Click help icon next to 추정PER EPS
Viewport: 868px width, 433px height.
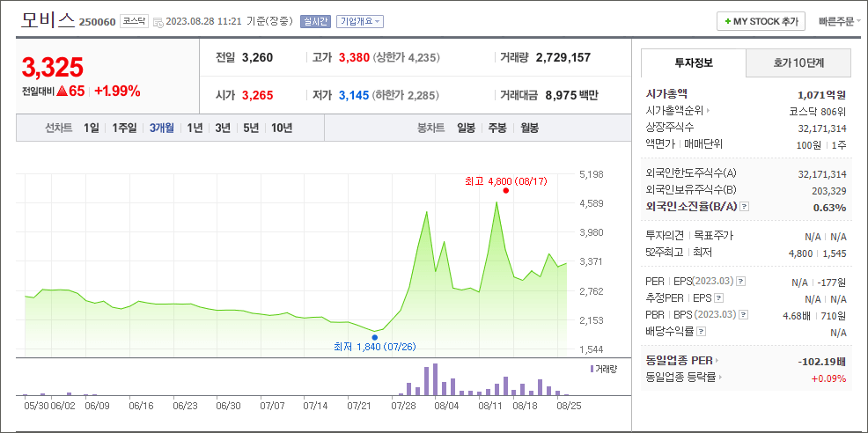click(x=719, y=297)
